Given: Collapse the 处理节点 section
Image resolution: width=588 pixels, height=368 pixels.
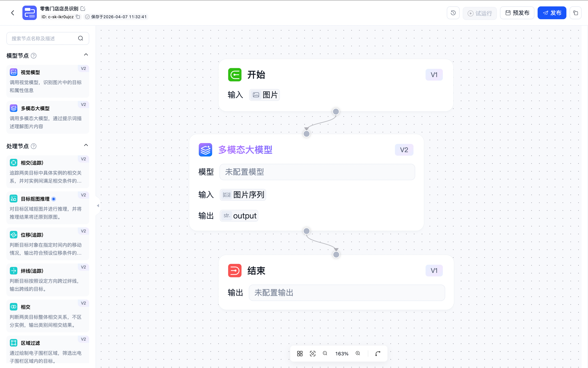Looking at the screenshot, I should (86, 145).
